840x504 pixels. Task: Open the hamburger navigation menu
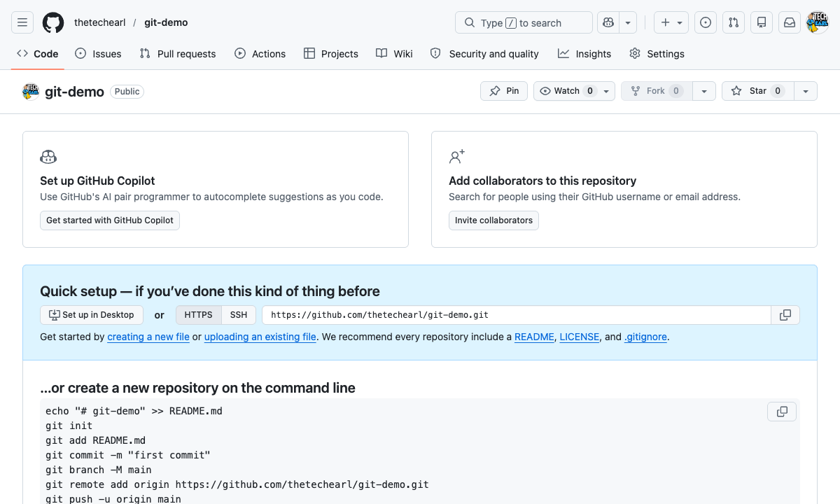22,22
